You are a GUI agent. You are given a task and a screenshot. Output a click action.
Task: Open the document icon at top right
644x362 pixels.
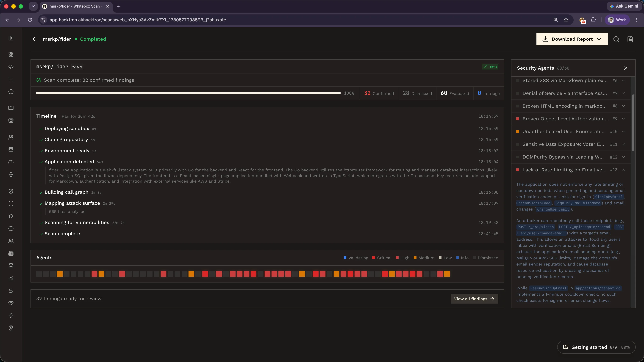click(630, 39)
